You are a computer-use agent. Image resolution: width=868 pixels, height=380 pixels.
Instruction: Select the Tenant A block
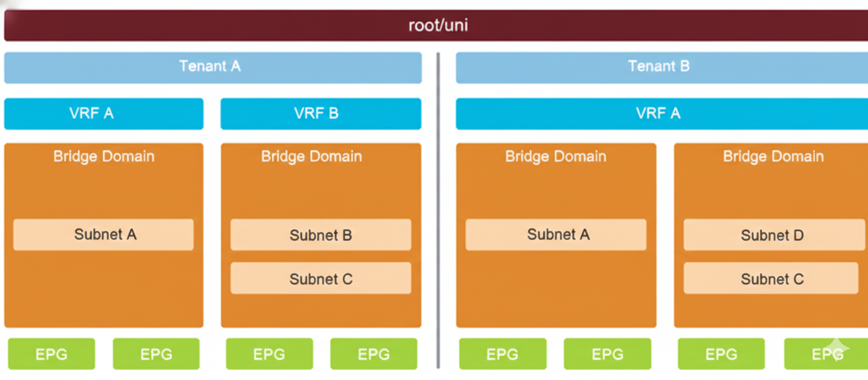212,67
